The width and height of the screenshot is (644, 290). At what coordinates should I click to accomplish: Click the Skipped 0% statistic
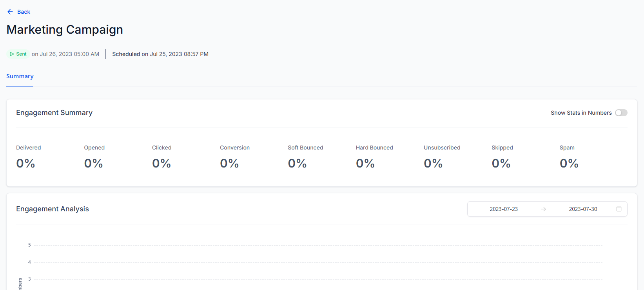click(501, 163)
